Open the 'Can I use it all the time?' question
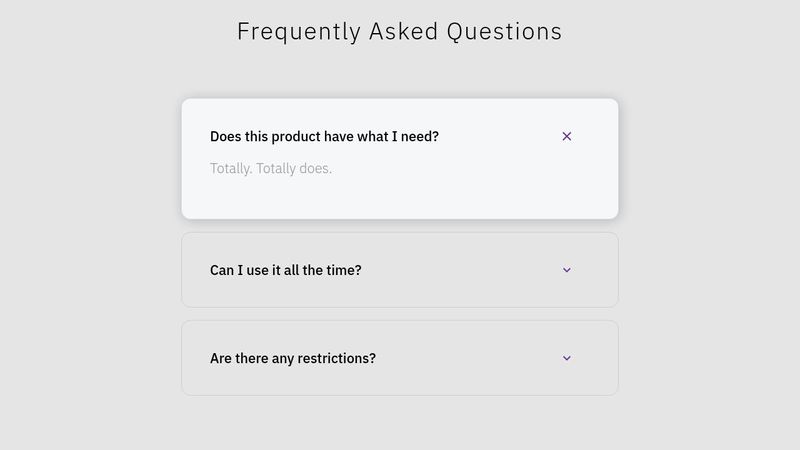Screen dimensions: 800x450 pos(400,270)
